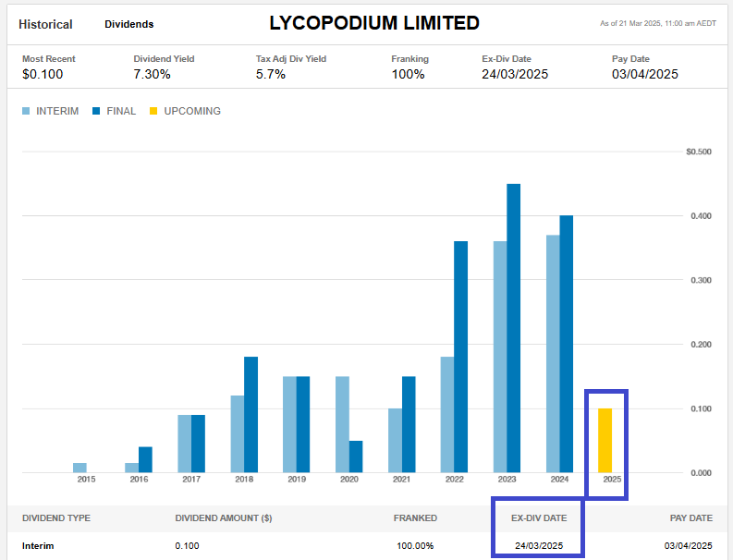Image resolution: width=733 pixels, height=560 pixels.
Task: Click the 24/03/2025 date in the summary header
Action: pos(515,74)
